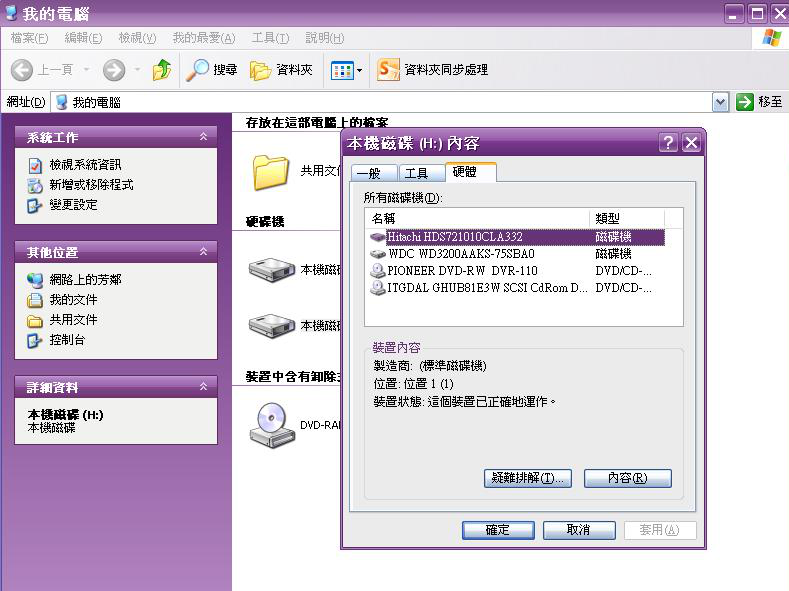Click the Properties (內容) button
This screenshot has height=591, width=789.
click(627, 478)
